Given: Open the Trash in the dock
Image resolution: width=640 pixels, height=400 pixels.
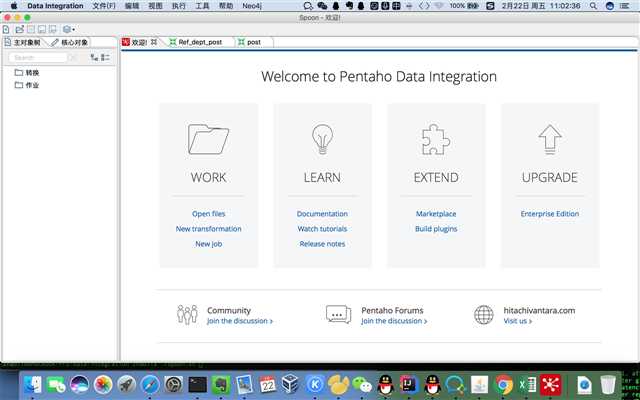Looking at the screenshot, I should (608, 384).
